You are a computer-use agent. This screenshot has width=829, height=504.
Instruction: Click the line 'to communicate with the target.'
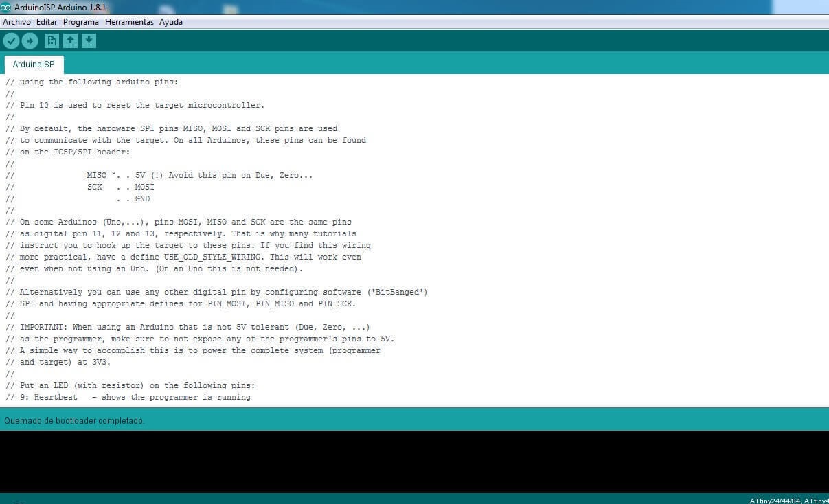(186, 140)
